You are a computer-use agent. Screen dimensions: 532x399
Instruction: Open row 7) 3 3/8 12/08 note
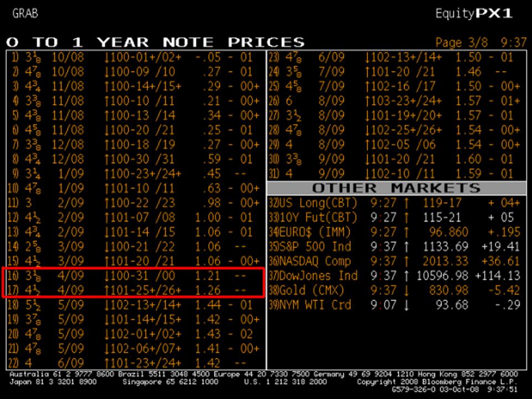click(x=136, y=145)
